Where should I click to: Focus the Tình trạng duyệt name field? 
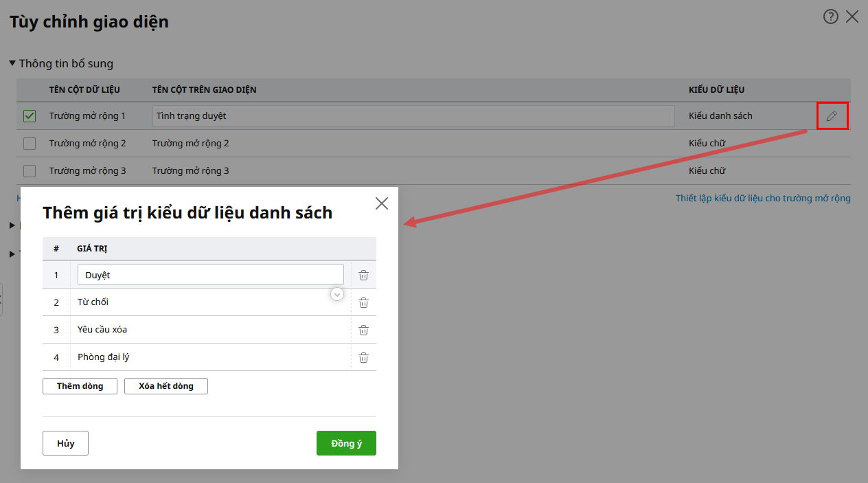pyautogui.click(x=413, y=116)
